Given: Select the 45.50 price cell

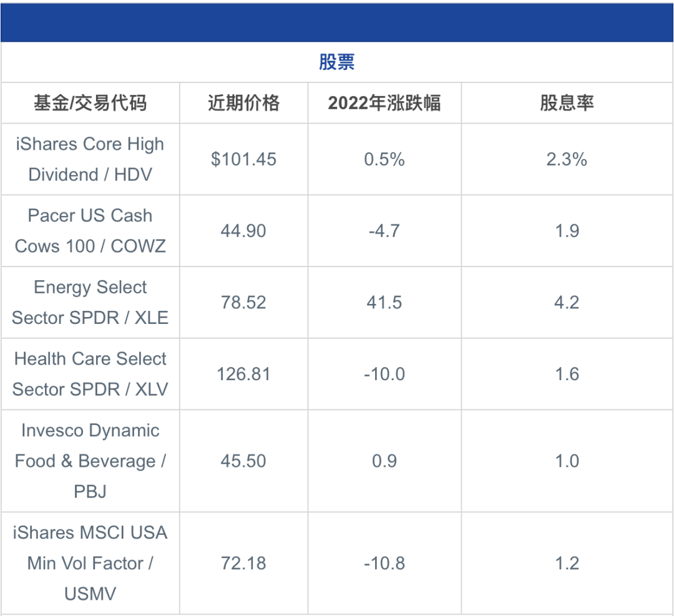Looking at the screenshot, I should [x=243, y=461].
